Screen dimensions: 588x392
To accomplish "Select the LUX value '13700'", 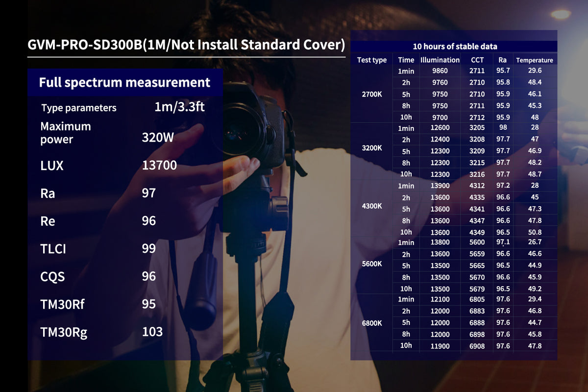I will coord(159,166).
